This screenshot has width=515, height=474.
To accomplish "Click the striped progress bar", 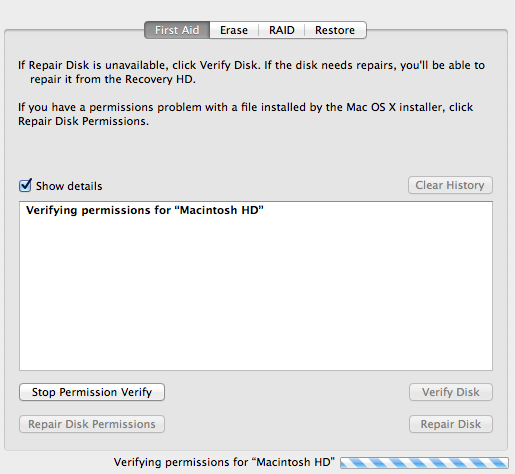I will click(x=424, y=463).
